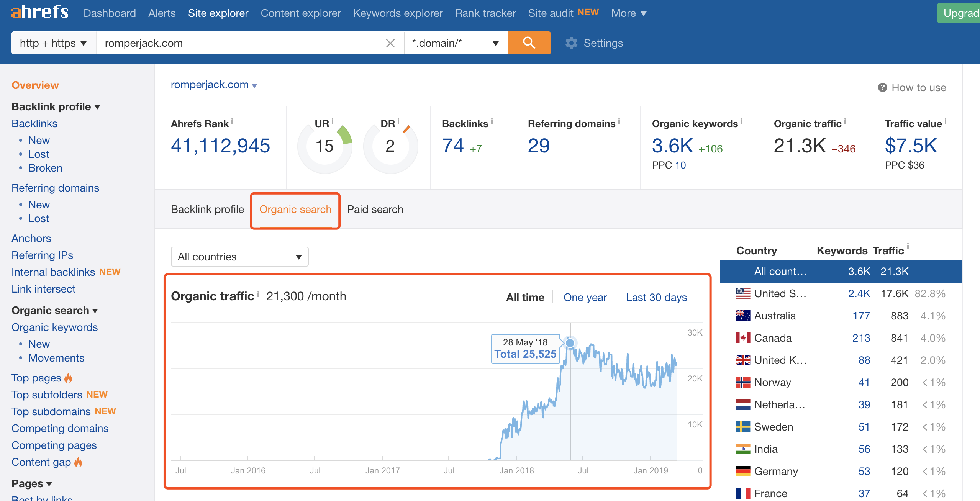Open Broken backlinks in the sidebar
The height and width of the screenshot is (501, 980).
(45, 168)
